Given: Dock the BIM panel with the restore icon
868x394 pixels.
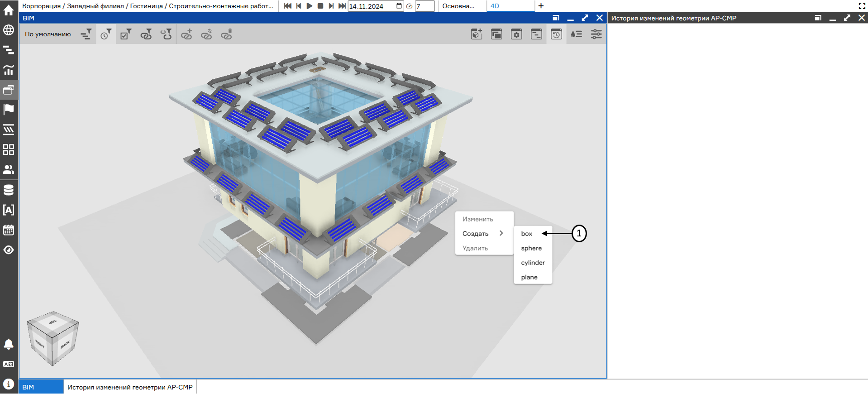Looking at the screenshot, I should (x=556, y=18).
